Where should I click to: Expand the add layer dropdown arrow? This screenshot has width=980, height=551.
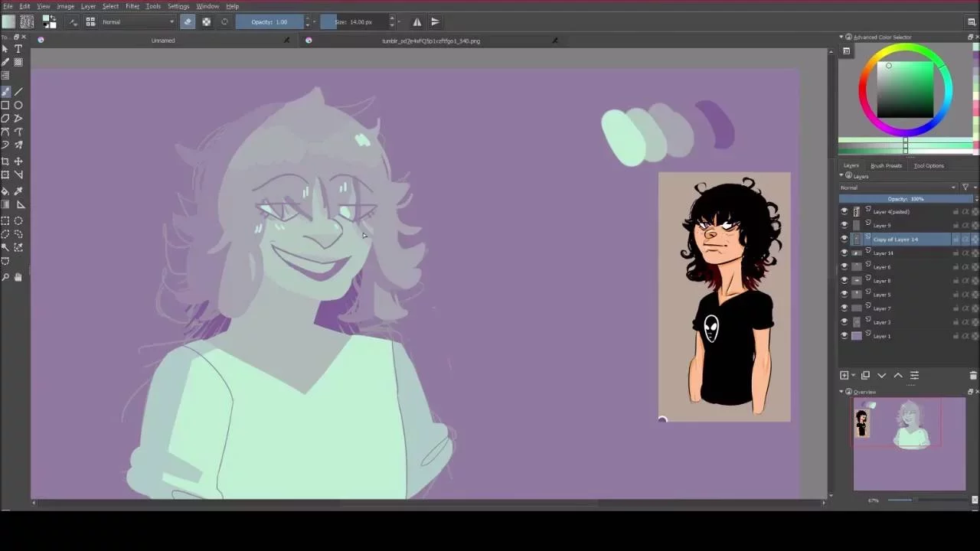tap(853, 375)
